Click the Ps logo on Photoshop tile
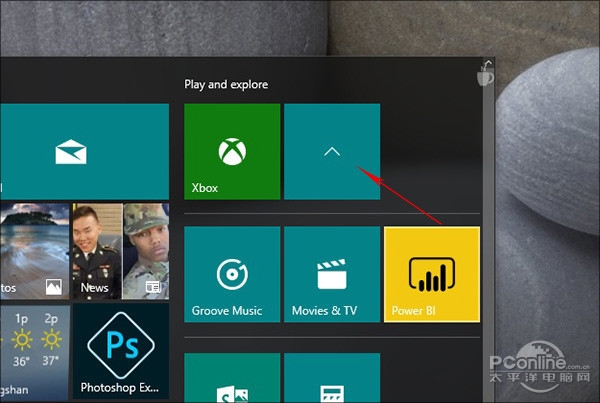Screen dimensions: 600x403 pos(120,343)
